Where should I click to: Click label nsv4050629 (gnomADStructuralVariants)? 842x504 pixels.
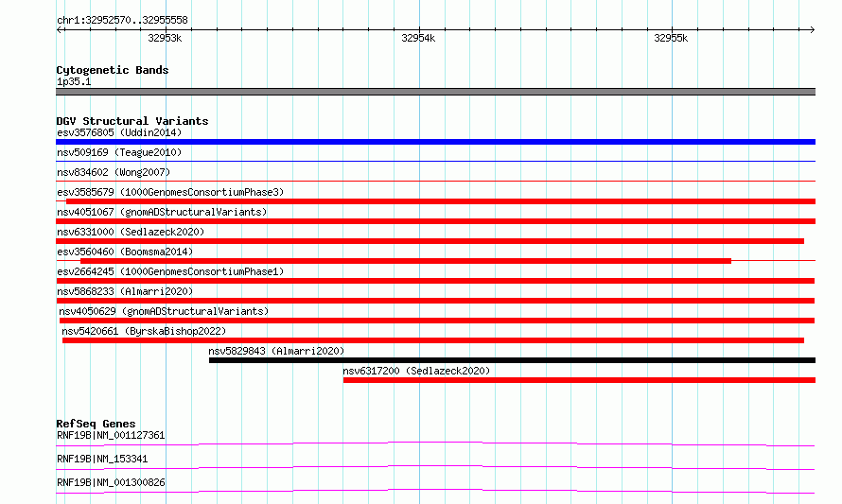click(x=164, y=311)
